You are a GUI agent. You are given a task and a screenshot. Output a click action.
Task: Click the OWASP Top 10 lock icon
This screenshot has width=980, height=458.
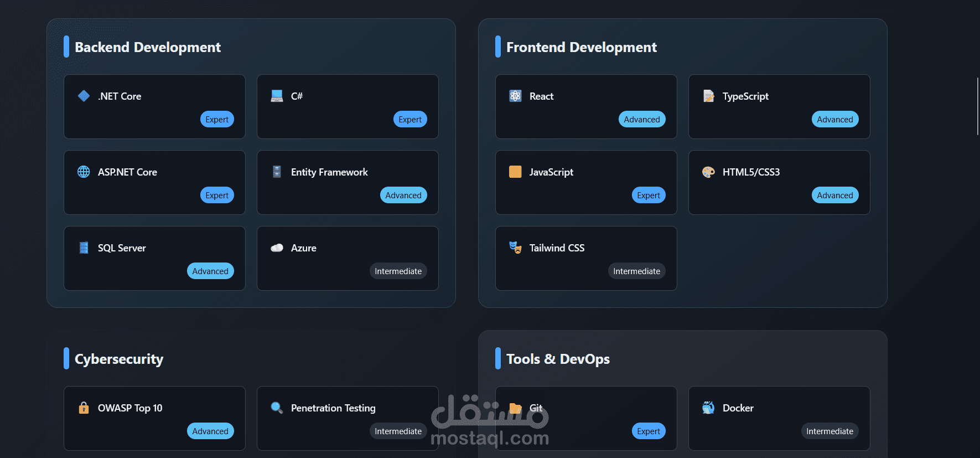click(x=84, y=408)
